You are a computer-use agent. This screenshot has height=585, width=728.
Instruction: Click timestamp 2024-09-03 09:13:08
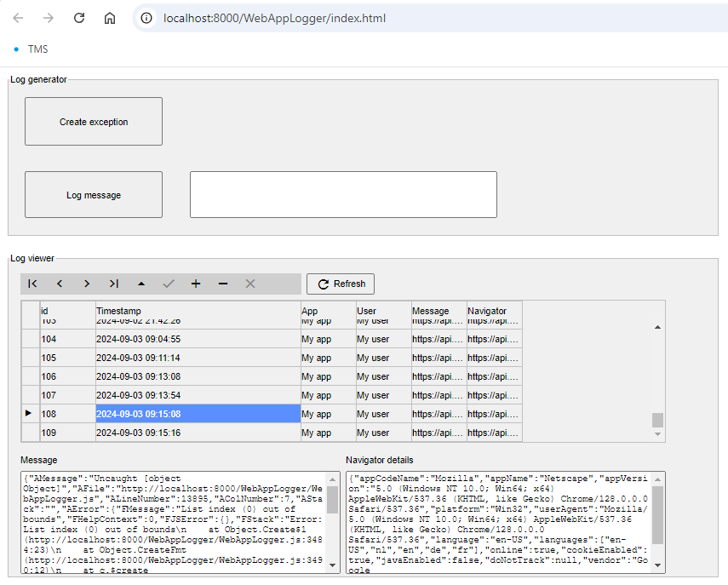point(198,376)
